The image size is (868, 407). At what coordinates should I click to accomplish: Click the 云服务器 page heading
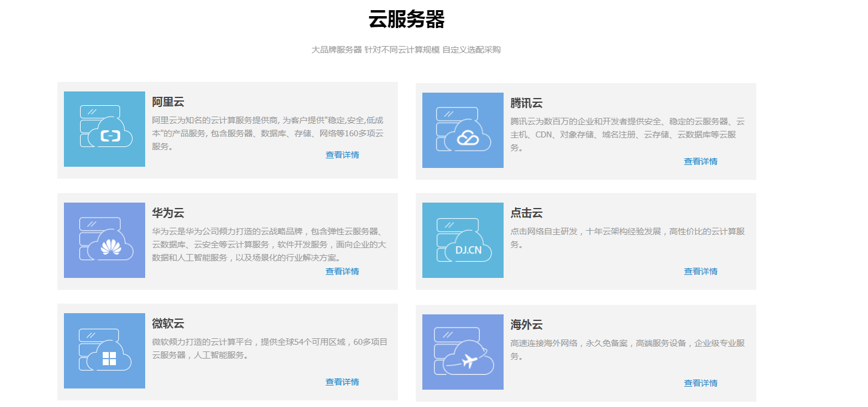pos(406,20)
